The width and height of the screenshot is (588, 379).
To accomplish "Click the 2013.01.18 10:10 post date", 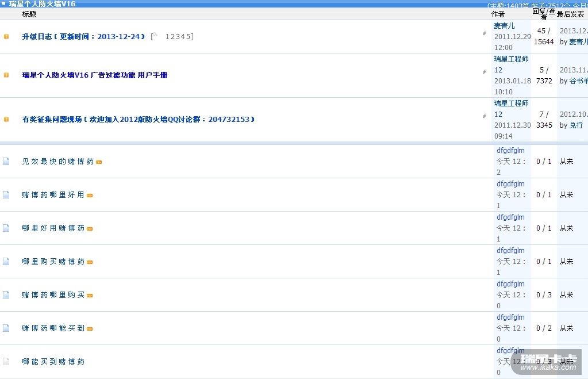I will [513, 86].
